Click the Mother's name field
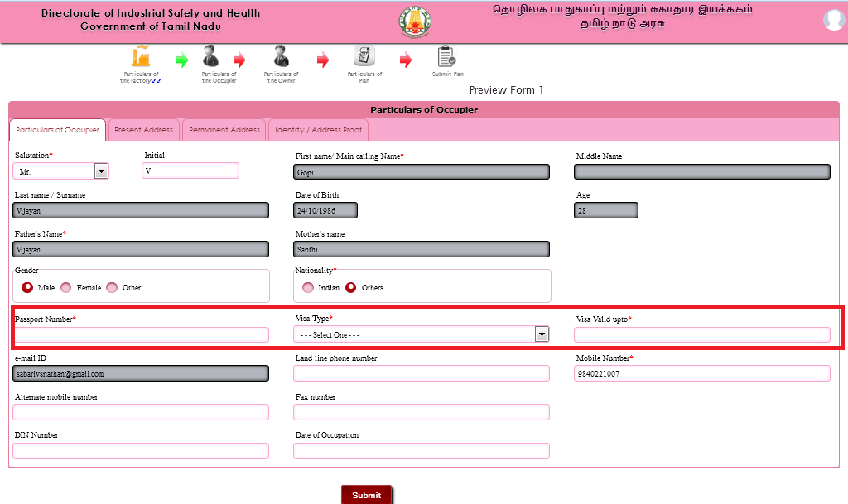 pos(422,250)
